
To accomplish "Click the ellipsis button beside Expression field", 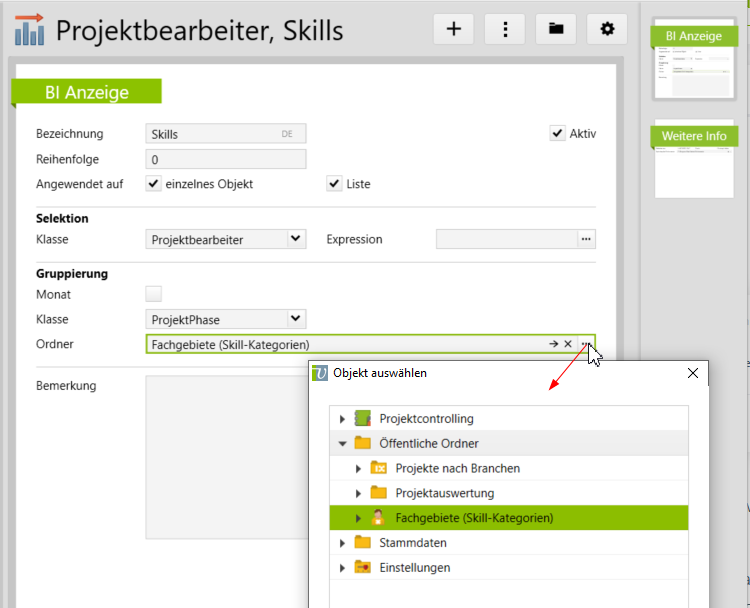I will point(587,239).
